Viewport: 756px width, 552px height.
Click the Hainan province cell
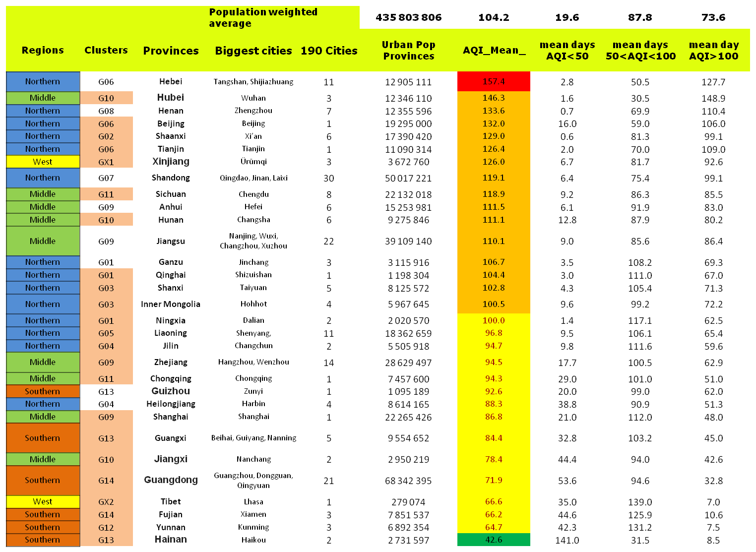(x=171, y=539)
